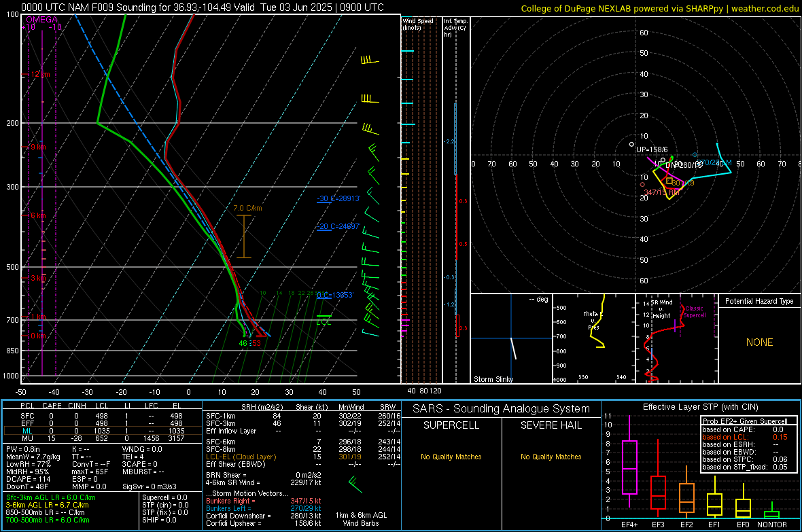Viewport: 802px width, 532px height.
Task: Click the 1km & 6km AGL Wind Barbs caption
Action: (361, 519)
